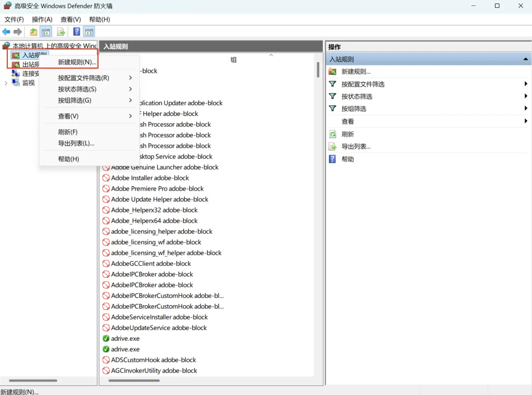Expand 按组筛选(G) context submenu arrow
The image size is (532, 395).
coord(130,100)
